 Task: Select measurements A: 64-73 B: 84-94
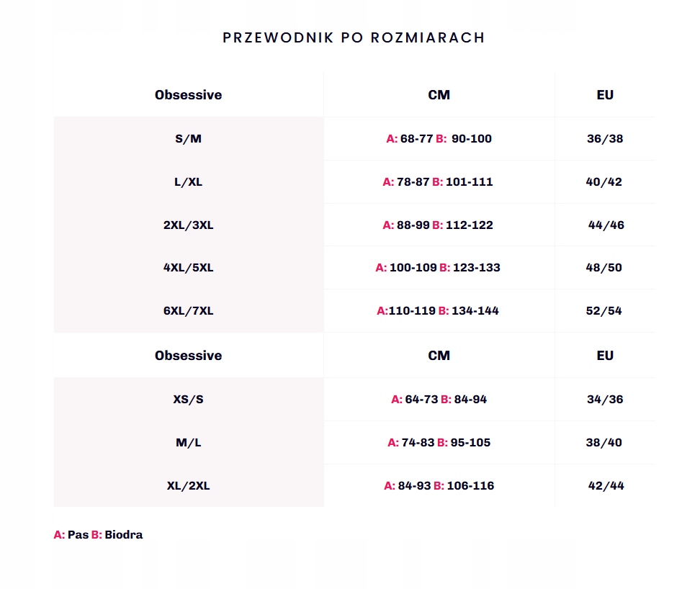pos(439,400)
